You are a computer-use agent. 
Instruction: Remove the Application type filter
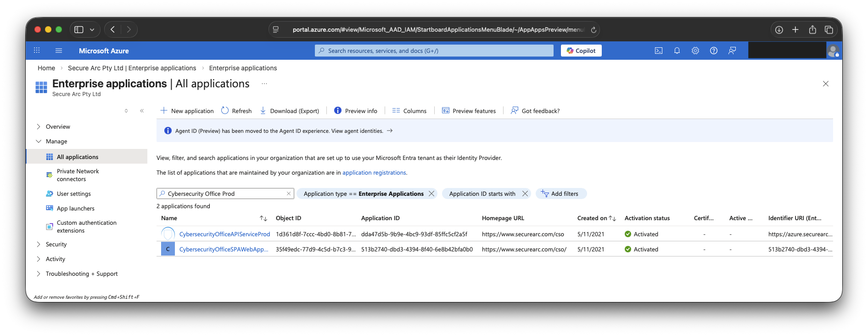(431, 194)
